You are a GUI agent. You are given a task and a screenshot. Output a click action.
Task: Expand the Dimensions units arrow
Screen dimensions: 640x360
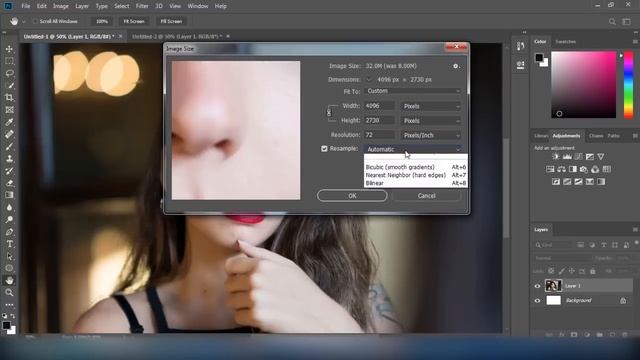point(369,80)
